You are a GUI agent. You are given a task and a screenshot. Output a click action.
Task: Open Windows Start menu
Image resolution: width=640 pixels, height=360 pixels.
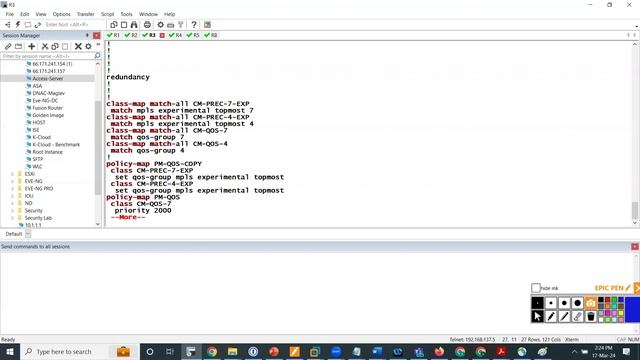(10, 351)
